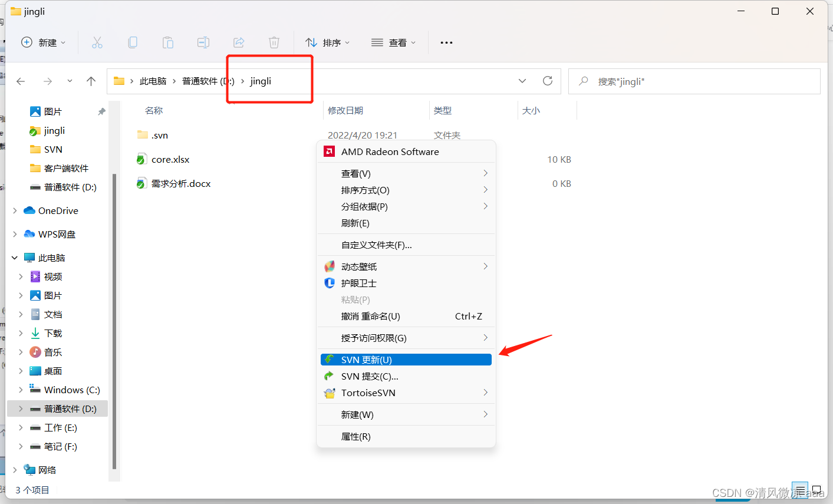
Task: Open the 新建(W) context submenu
Action: coord(407,414)
